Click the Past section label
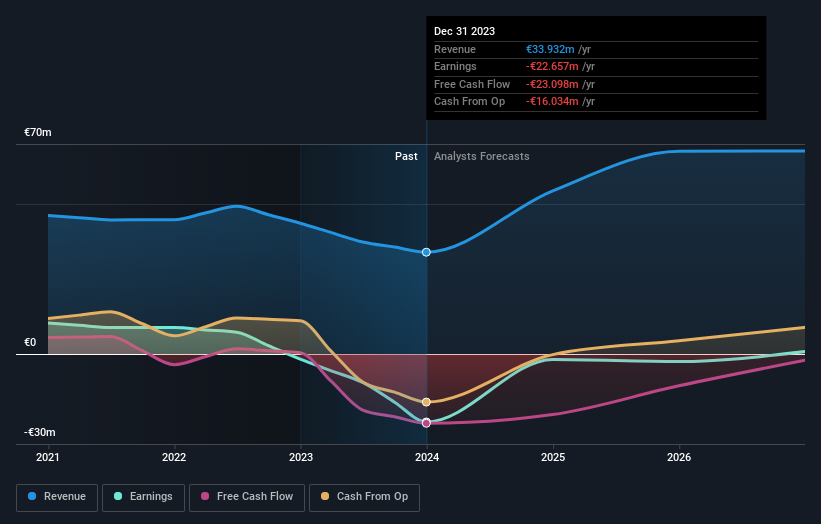821x524 pixels. 406,157
